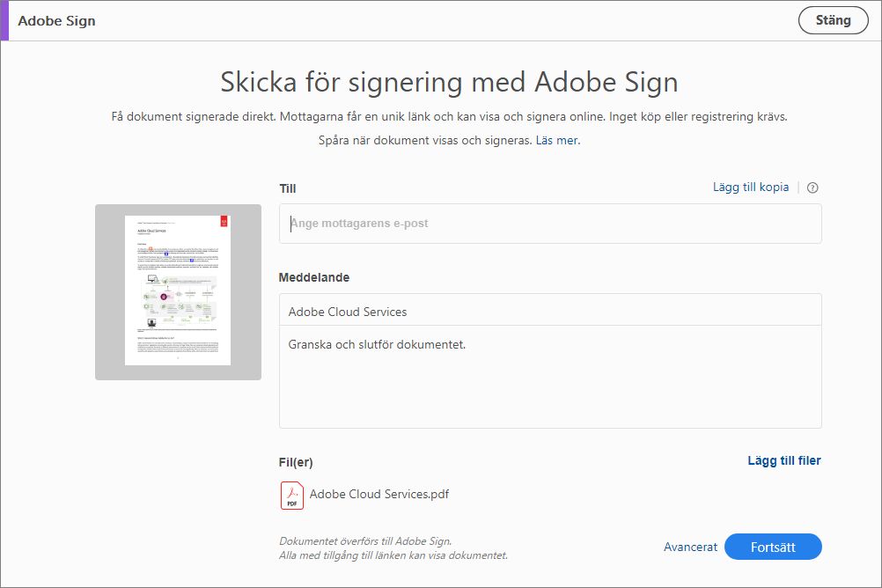Image resolution: width=882 pixels, height=588 pixels.
Task: Click the Skicka för signering heading
Action: click(449, 83)
